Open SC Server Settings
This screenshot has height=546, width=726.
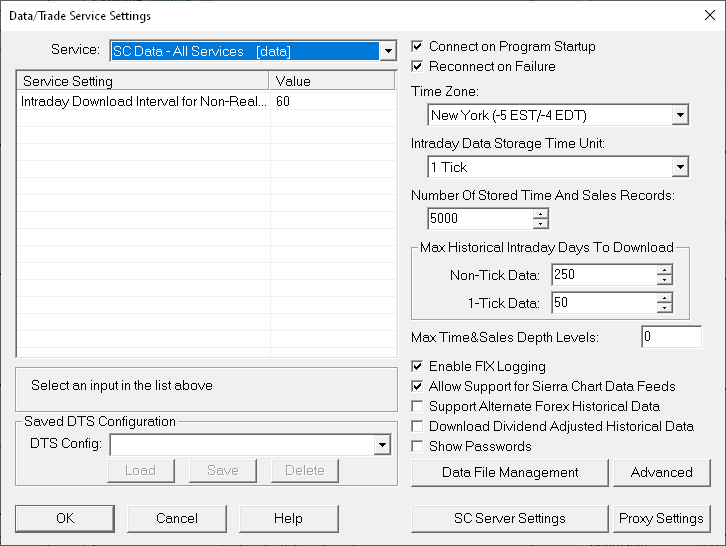click(x=510, y=518)
